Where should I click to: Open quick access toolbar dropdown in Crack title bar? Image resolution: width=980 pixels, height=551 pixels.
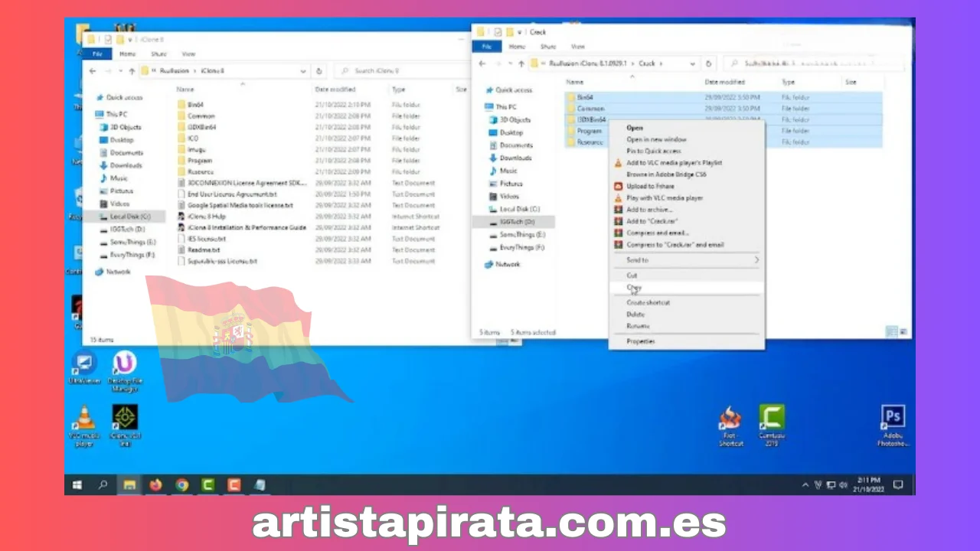[x=520, y=32]
